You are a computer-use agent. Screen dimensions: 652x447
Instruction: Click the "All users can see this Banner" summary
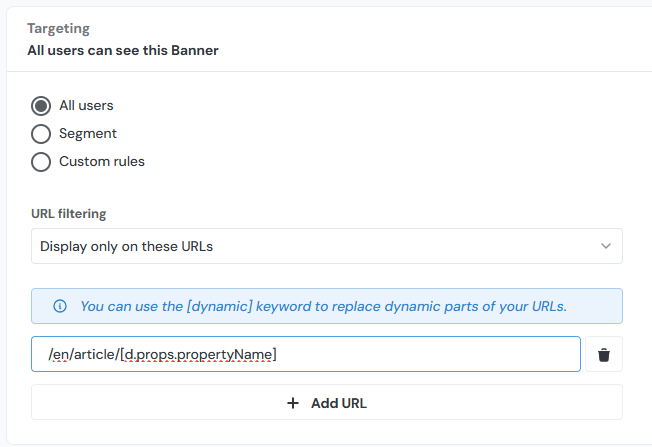(123, 50)
